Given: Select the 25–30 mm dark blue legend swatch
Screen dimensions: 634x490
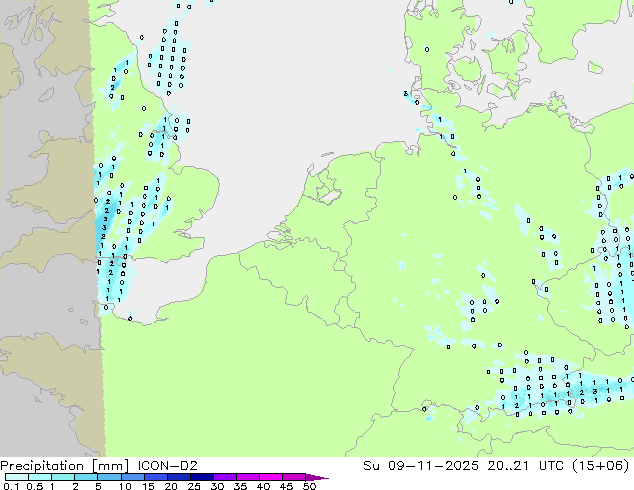Looking at the screenshot, I should tap(202, 477).
